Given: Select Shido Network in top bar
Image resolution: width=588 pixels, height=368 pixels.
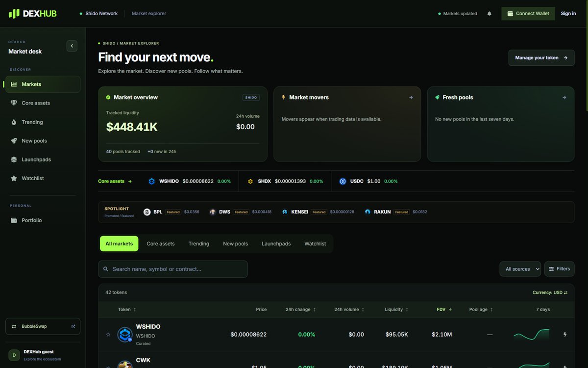Looking at the screenshot, I should point(98,14).
